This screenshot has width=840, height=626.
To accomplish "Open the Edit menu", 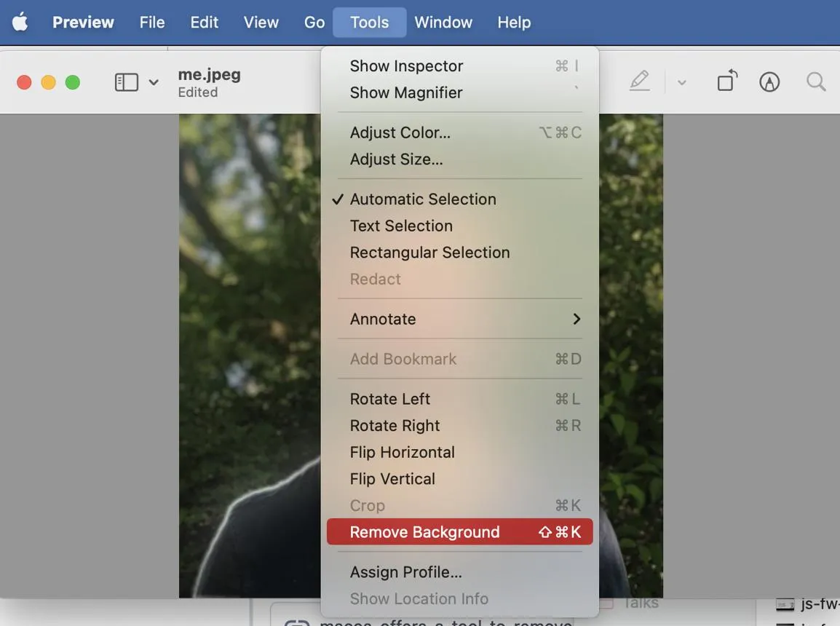I will (x=204, y=23).
